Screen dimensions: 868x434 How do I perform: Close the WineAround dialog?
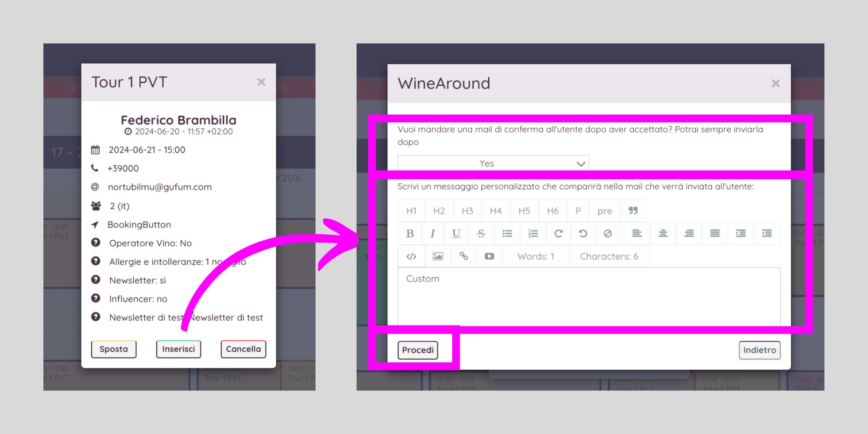click(x=776, y=83)
